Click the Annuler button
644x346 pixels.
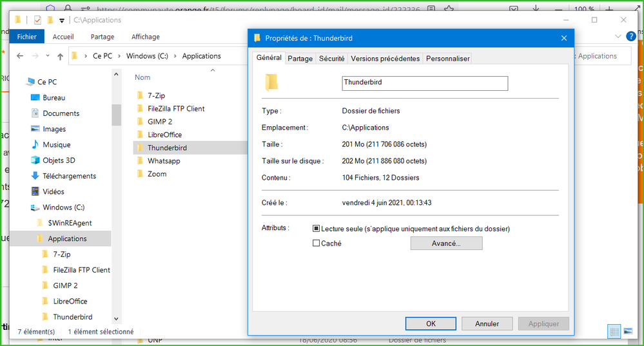[x=487, y=323]
